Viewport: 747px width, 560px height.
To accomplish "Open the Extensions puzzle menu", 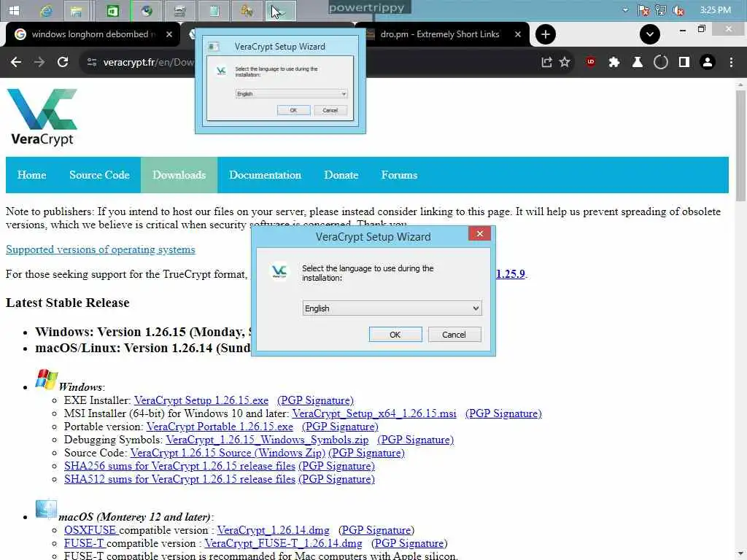I will (614, 62).
